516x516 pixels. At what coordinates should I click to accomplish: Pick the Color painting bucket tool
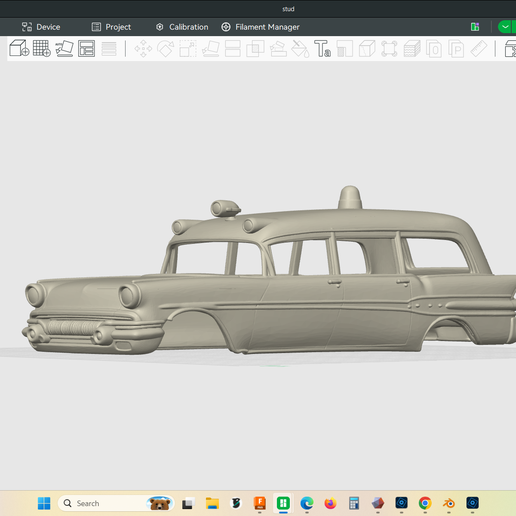coord(300,49)
